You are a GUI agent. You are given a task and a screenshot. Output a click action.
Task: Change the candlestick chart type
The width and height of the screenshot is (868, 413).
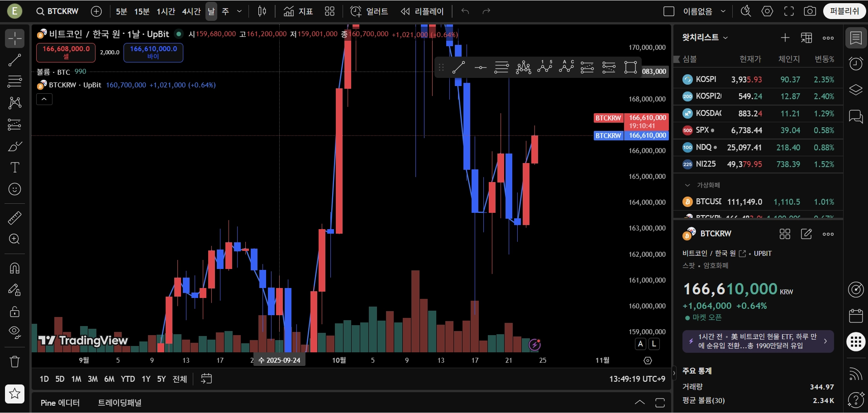coord(262,11)
